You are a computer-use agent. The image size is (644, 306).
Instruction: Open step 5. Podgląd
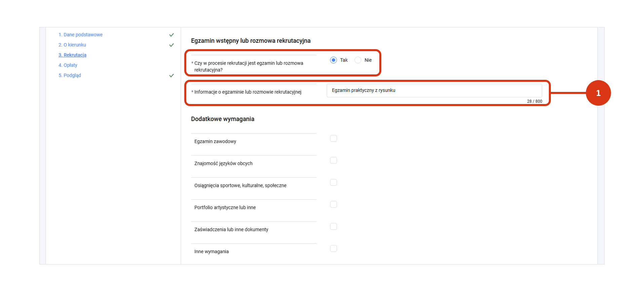click(70, 75)
